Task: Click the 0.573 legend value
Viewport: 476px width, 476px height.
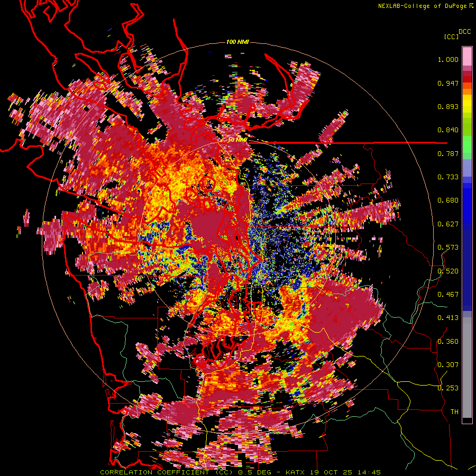Action: click(x=448, y=248)
